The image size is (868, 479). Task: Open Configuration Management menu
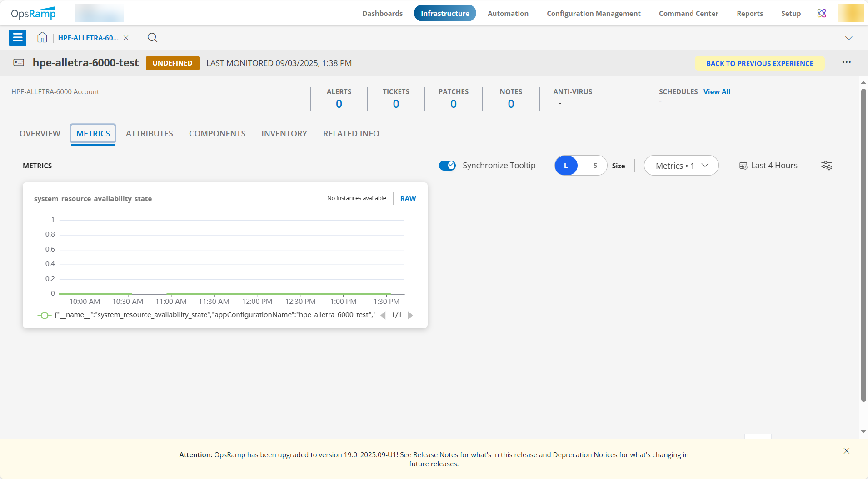coord(594,13)
